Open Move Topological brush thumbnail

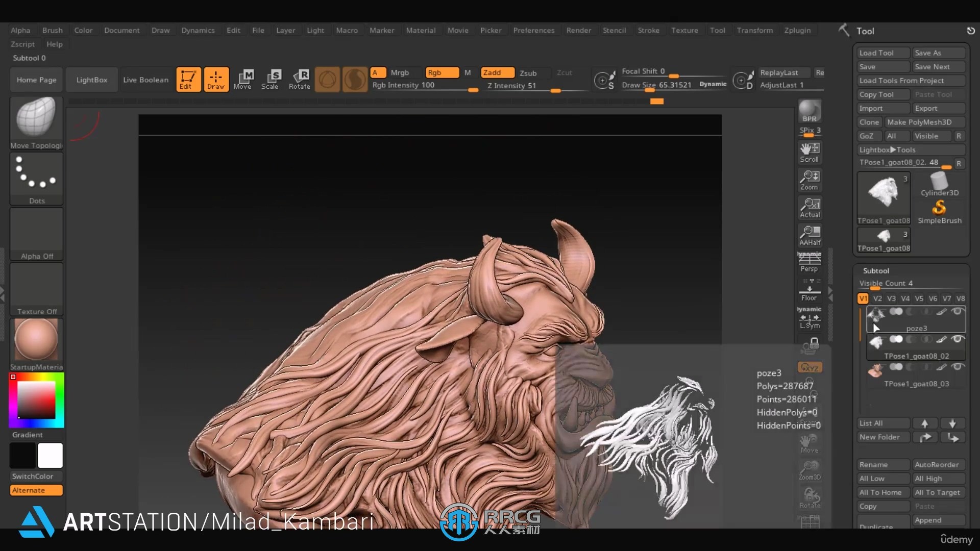tap(36, 122)
